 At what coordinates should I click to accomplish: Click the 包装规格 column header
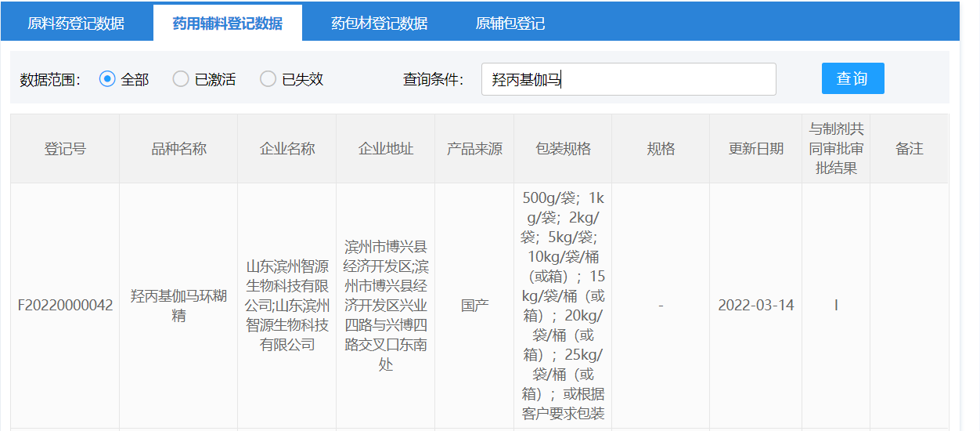click(563, 149)
